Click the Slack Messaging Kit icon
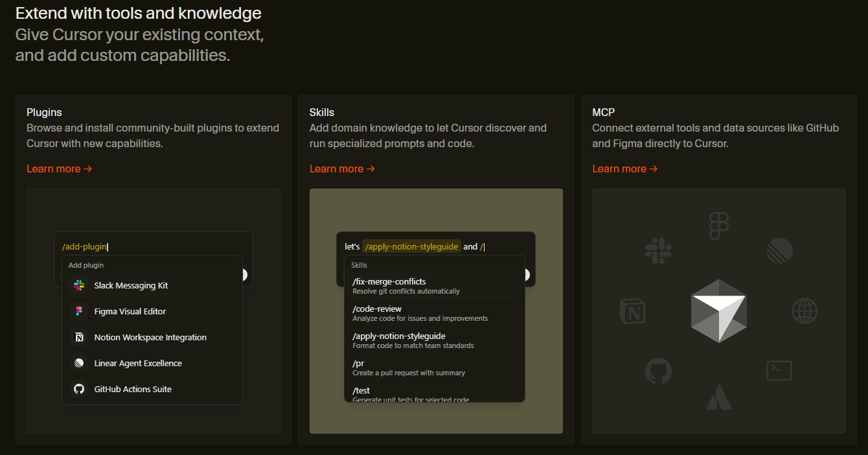 78,285
